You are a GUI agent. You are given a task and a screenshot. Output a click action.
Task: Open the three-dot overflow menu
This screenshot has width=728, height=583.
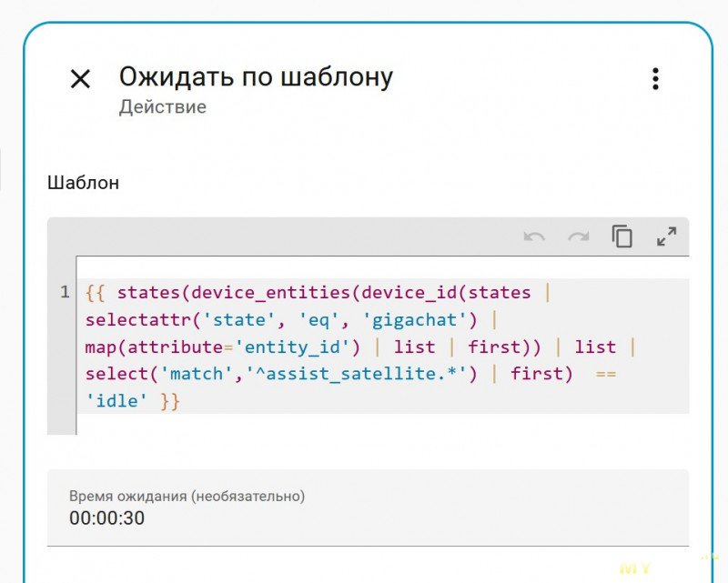point(654,79)
